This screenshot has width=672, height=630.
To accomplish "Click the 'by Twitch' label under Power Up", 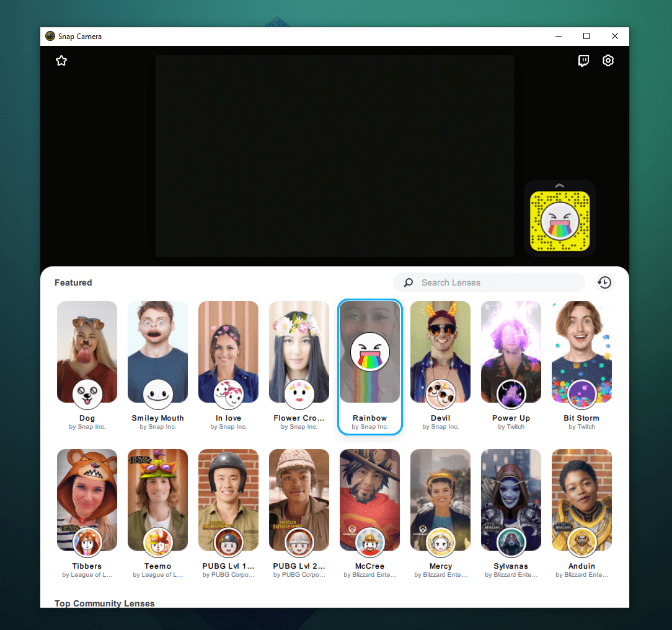I will tap(511, 427).
